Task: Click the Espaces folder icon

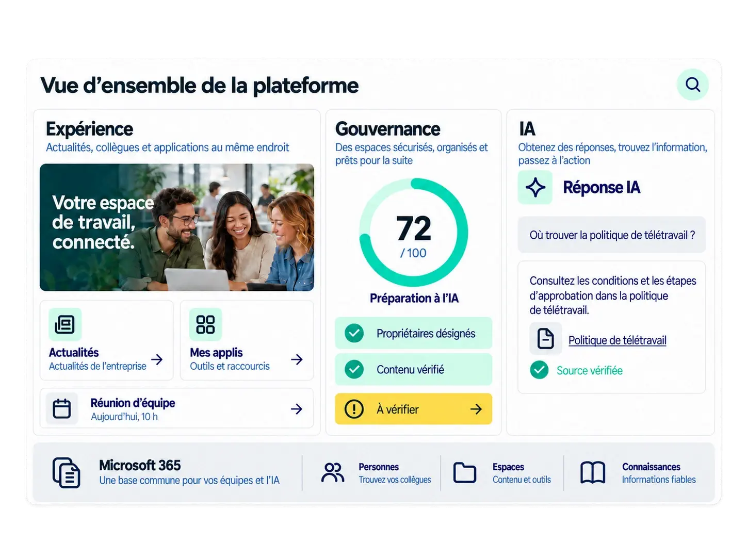Action: coord(465,472)
